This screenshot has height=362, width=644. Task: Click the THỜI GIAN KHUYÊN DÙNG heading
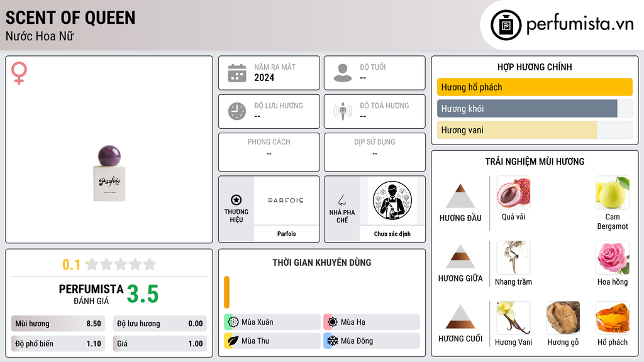(x=322, y=263)
